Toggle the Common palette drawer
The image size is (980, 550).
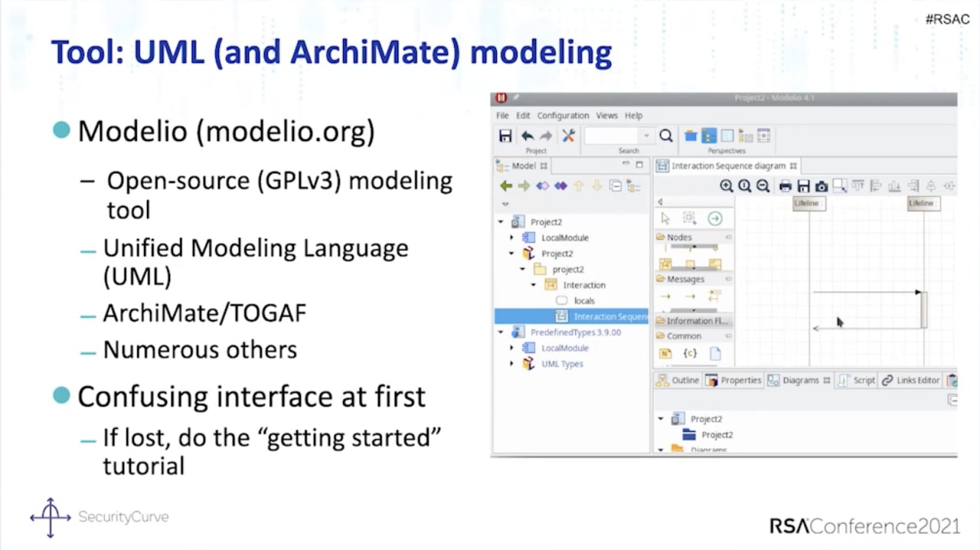[x=693, y=336]
